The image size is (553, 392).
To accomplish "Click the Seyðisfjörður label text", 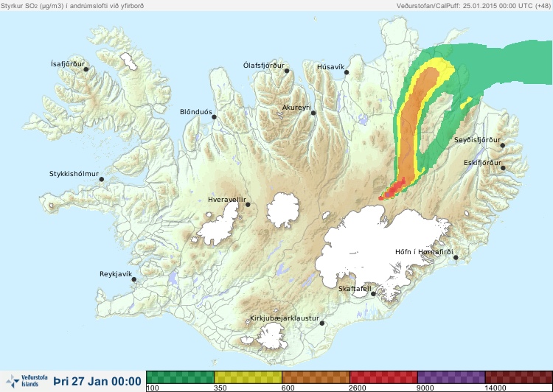I will coord(477,140).
